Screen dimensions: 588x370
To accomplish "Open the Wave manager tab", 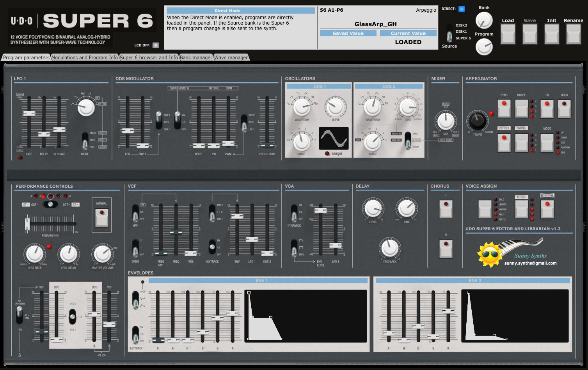I will (x=231, y=57).
